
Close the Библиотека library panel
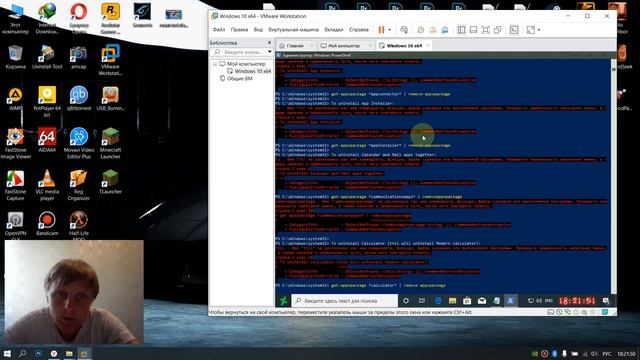(x=269, y=42)
